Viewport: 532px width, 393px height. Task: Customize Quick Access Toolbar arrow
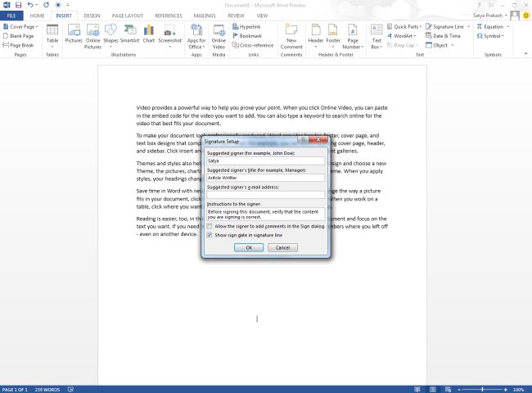pos(67,5)
